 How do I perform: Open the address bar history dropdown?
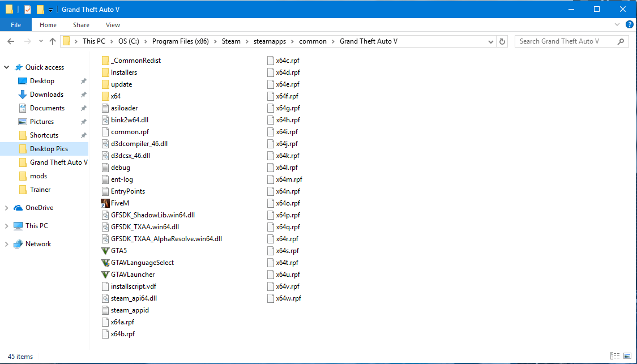(x=491, y=41)
